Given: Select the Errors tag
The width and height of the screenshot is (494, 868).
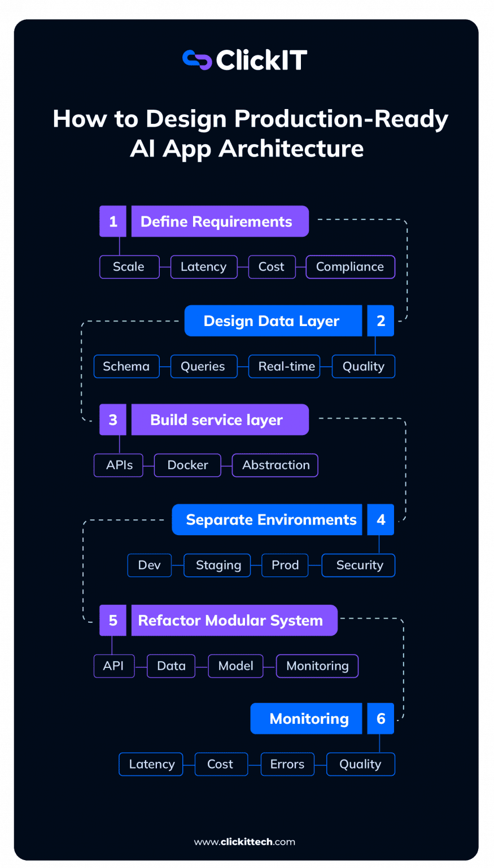Looking at the screenshot, I should tap(287, 764).
